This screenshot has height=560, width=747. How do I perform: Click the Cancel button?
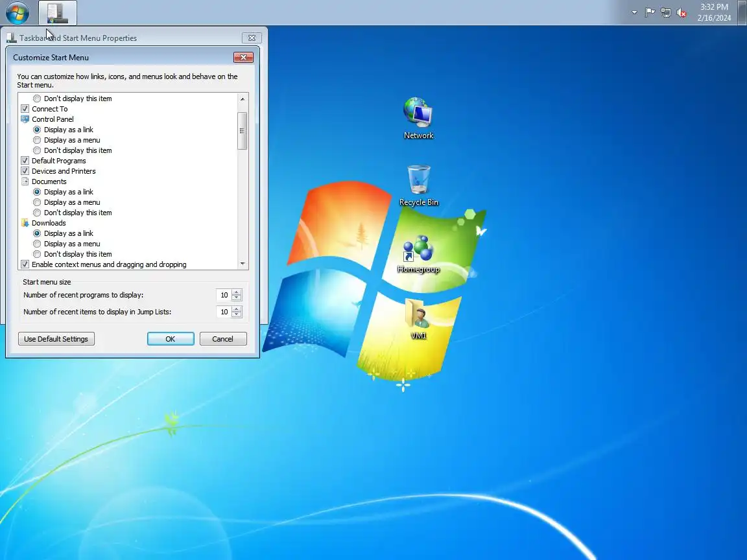[x=223, y=339]
